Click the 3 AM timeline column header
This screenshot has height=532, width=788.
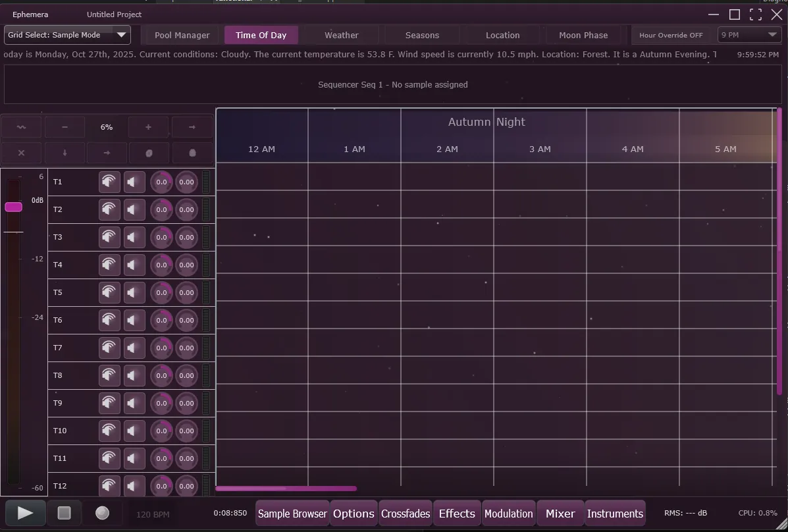[540, 149]
